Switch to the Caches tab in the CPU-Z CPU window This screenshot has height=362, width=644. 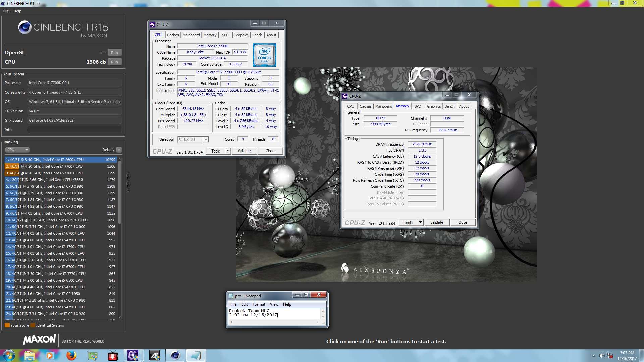pos(173,35)
